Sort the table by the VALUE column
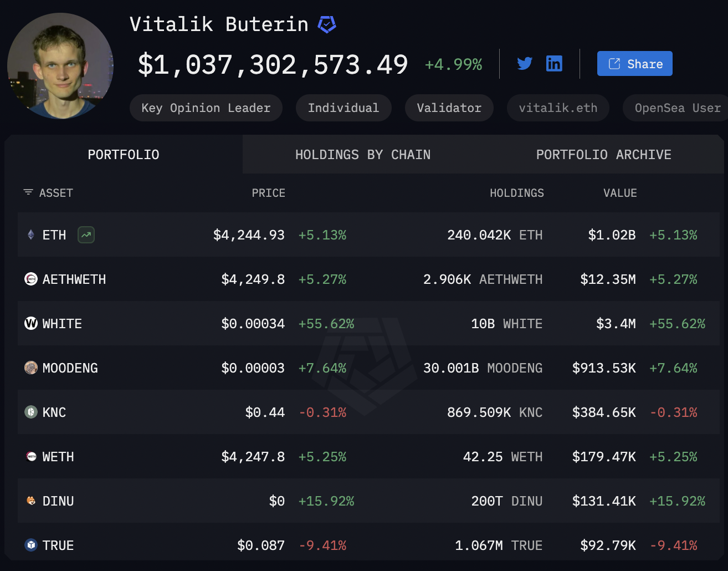Screen dimensions: 728x571 [620, 192]
